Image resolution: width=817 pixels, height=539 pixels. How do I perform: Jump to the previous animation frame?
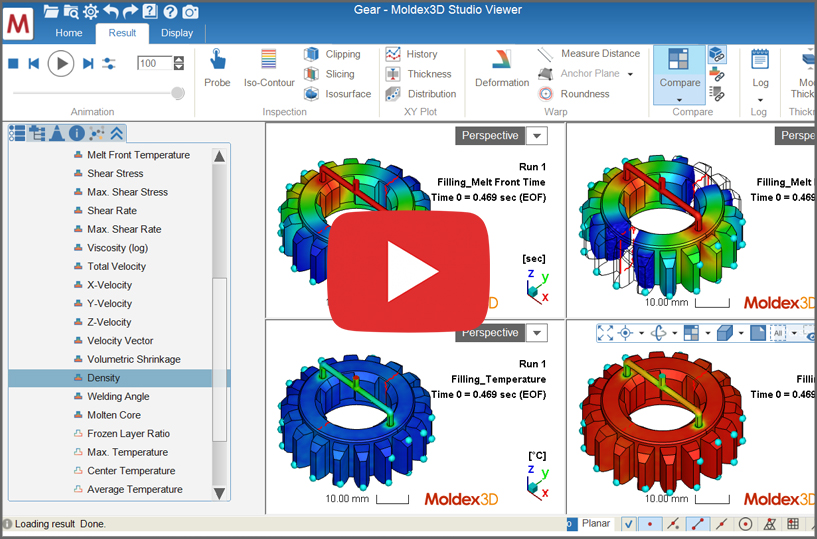(34, 64)
